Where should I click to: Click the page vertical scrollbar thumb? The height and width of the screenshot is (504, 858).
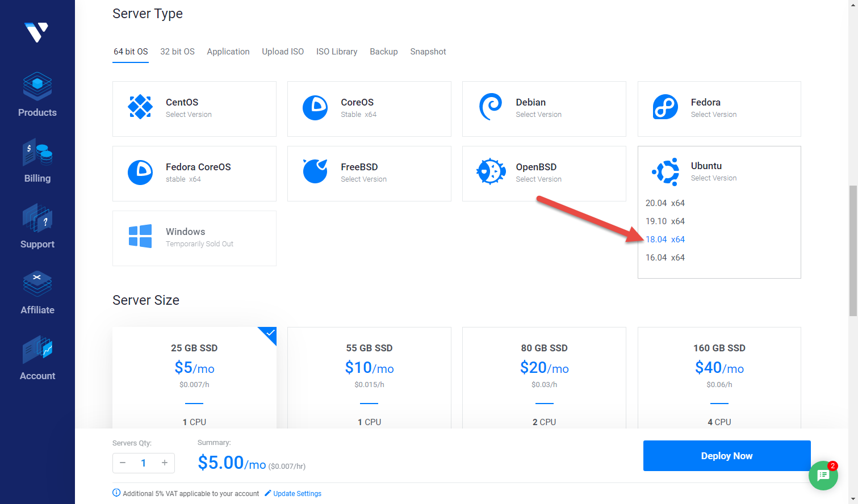pyautogui.click(x=853, y=250)
